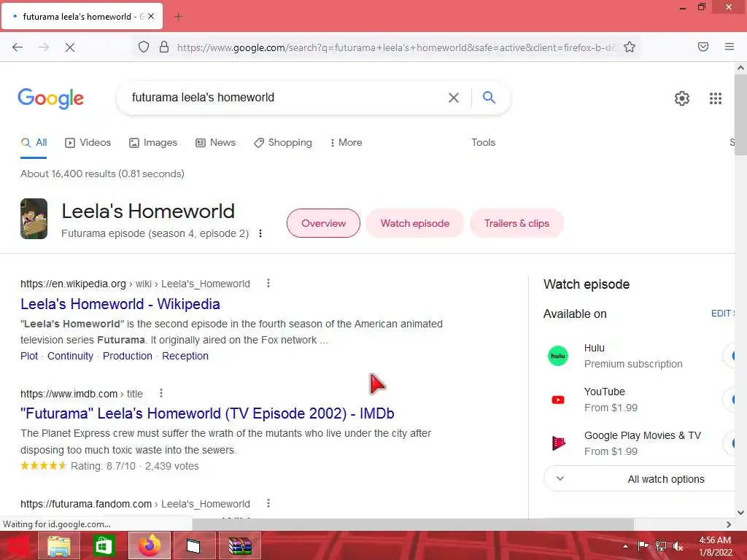Open the Google apps grid
747x560 pixels.
(x=715, y=98)
